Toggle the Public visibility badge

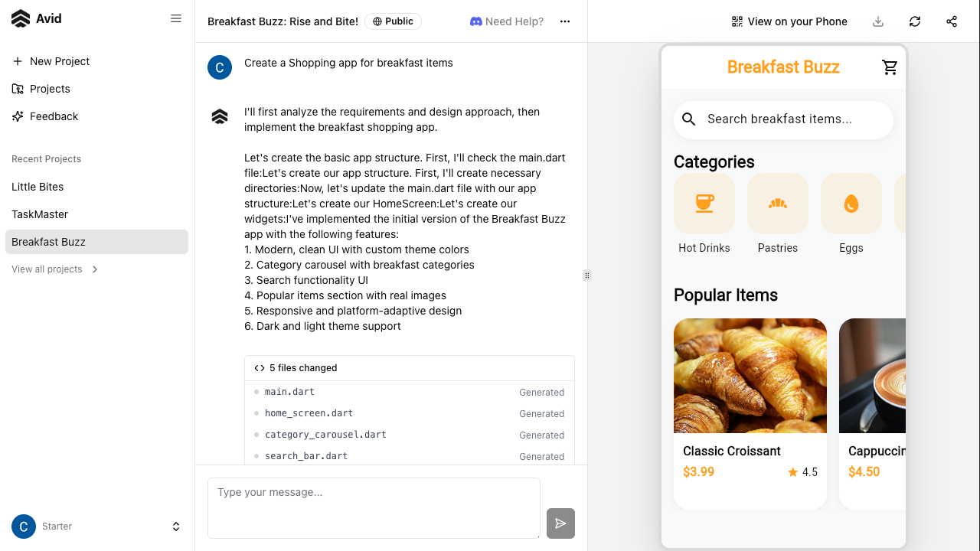pos(394,21)
